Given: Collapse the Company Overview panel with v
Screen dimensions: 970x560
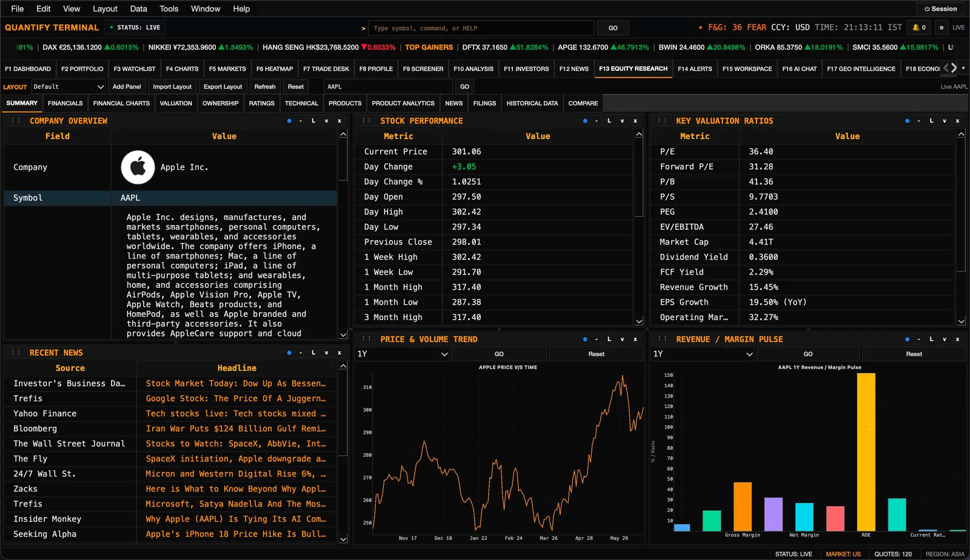Looking at the screenshot, I should click(x=327, y=121).
